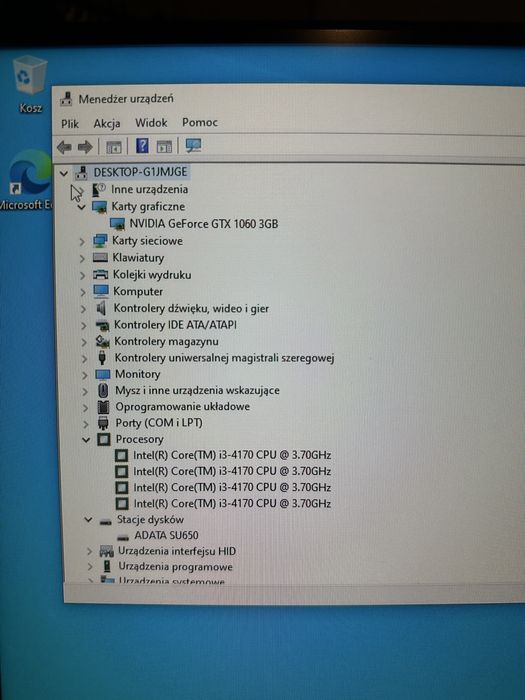Expand the Urządzenia interfejsu HID category
This screenshot has height=700, width=525.
(x=90, y=552)
